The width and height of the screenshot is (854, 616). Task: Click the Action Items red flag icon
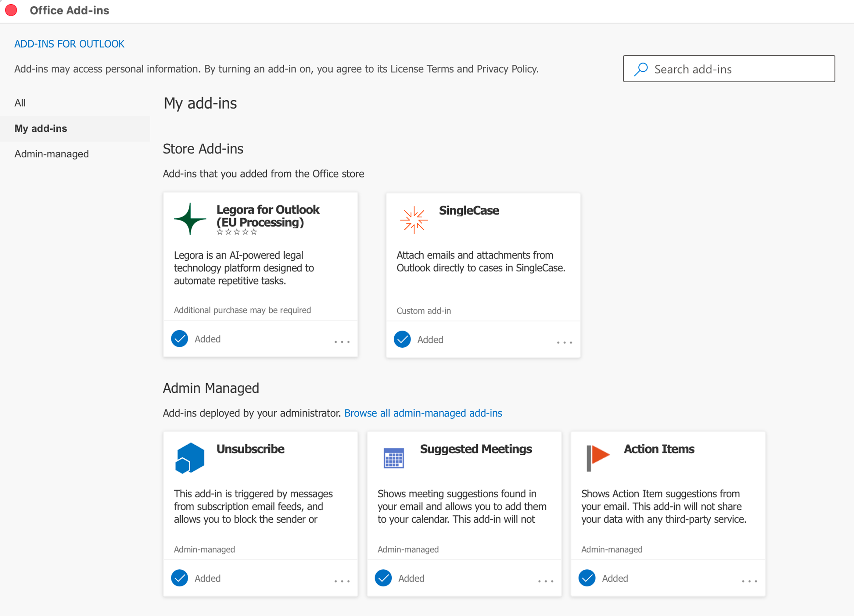598,458
